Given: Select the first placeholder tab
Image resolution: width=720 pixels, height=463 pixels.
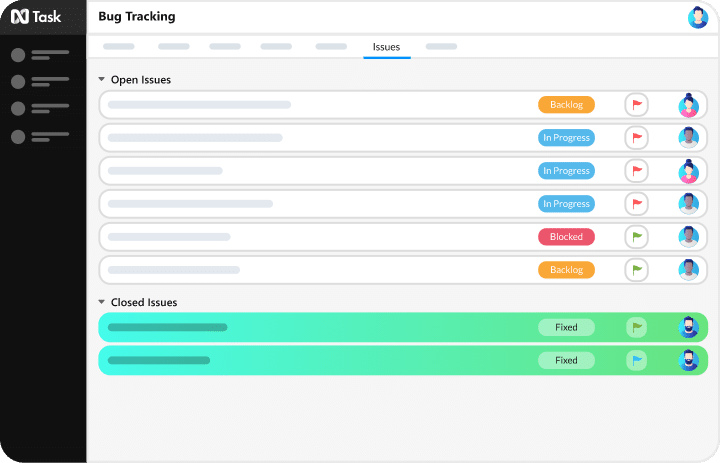Looking at the screenshot, I should pyautogui.click(x=119, y=47).
